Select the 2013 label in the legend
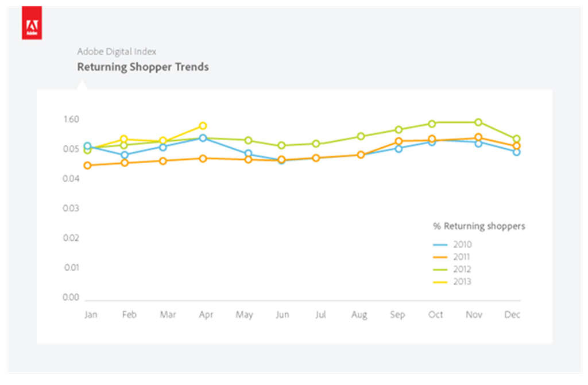 click(462, 282)
